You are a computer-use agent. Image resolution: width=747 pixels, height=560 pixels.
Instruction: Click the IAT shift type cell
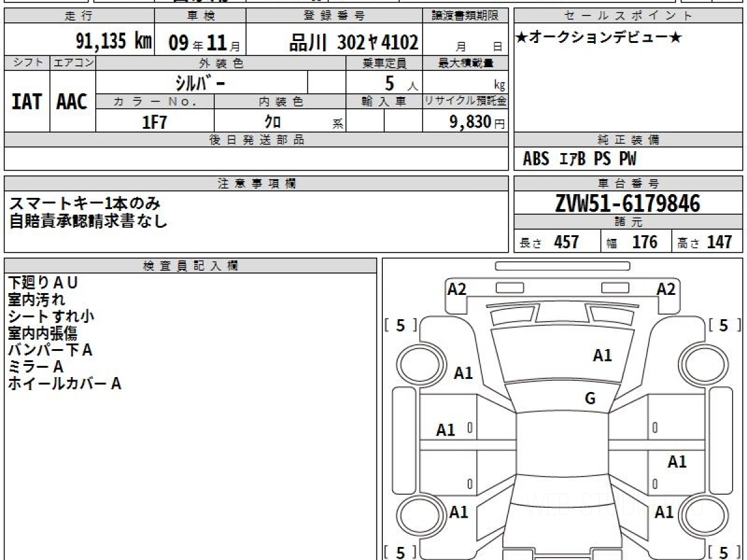click(27, 102)
